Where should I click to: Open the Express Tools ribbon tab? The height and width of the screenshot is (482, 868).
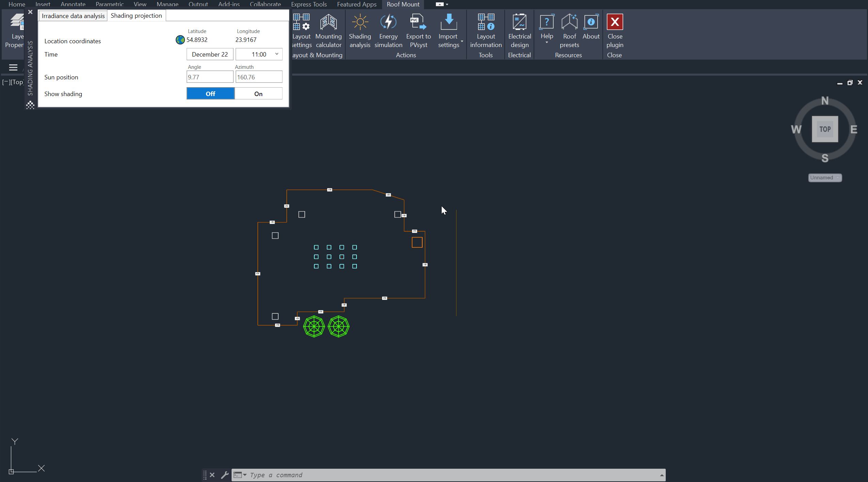[309, 4]
